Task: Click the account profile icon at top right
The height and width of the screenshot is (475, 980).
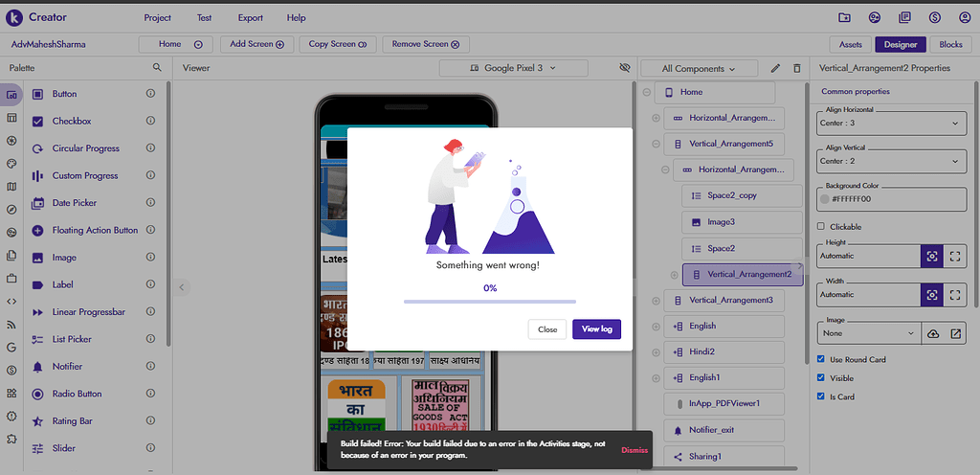Action: point(965,17)
